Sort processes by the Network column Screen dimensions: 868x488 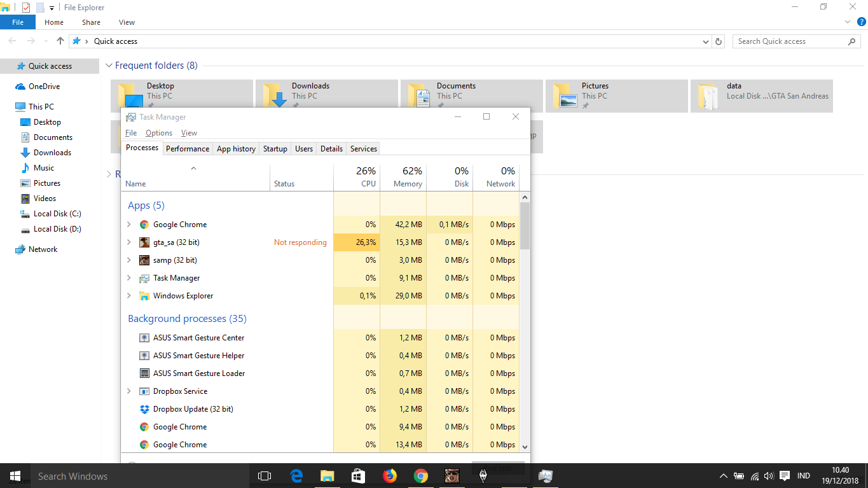(496, 177)
